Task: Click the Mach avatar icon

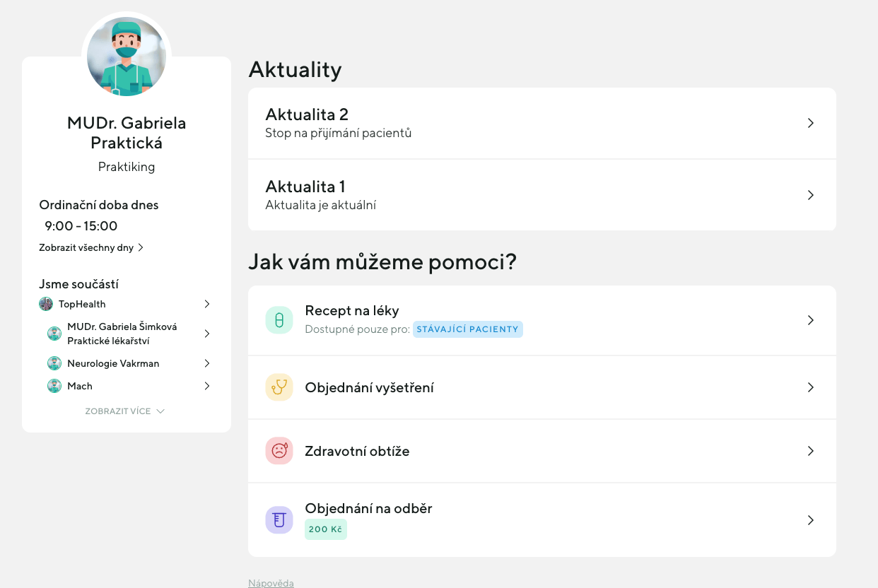Action: (x=54, y=386)
